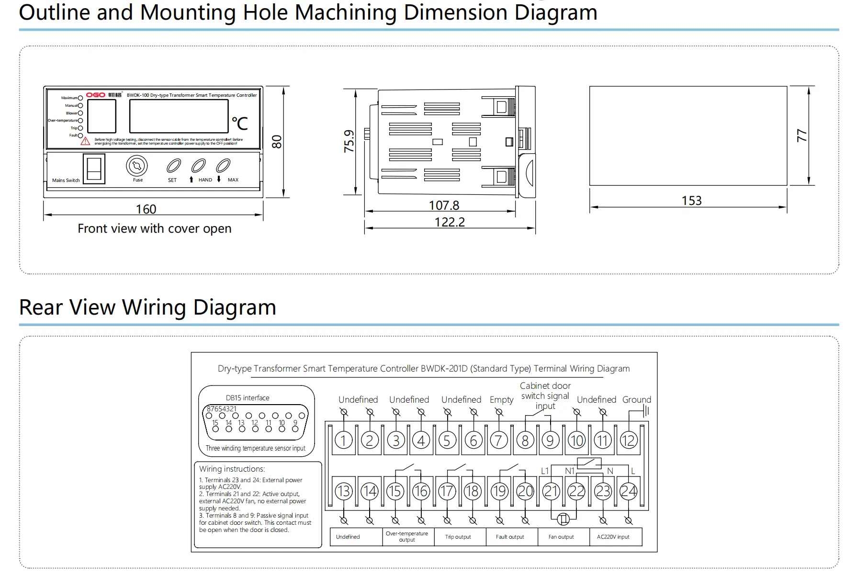Viewport: 868px width, 588px height.
Task: Click the 'Trip output' table cell
Action: tap(460, 537)
